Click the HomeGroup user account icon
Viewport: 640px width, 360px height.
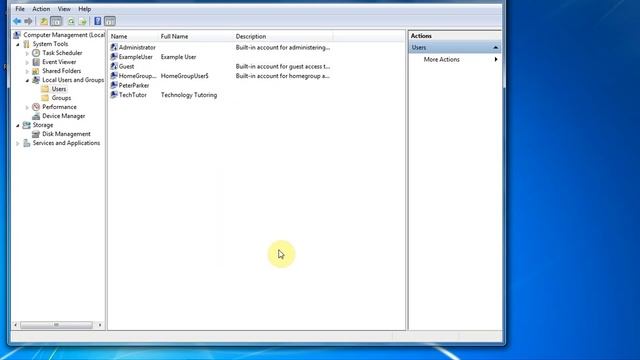tap(114, 76)
